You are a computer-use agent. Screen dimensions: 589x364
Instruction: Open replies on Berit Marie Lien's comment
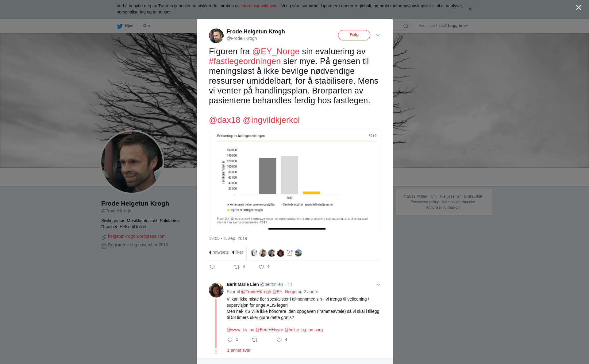230,340
